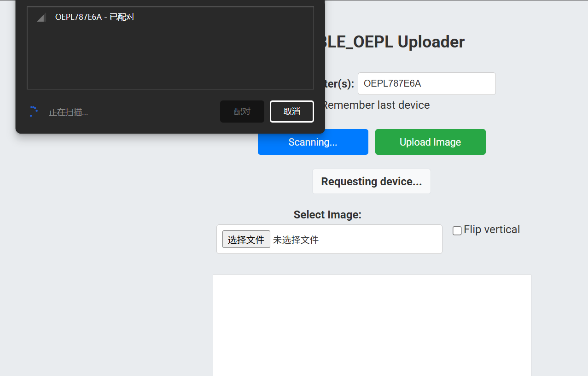Screen dimensions: 588x376
Task: Enable the Flip vertical checkbox
Action: [457, 230]
